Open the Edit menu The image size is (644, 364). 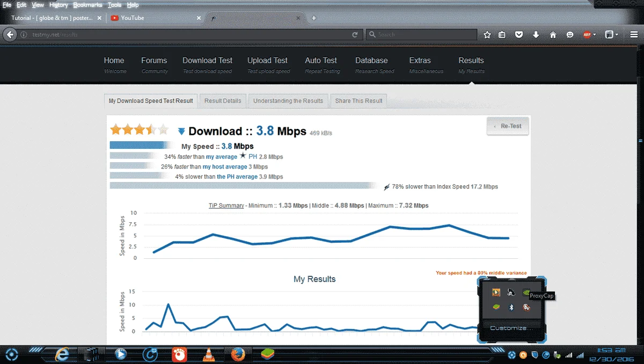pyautogui.click(x=21, y=5)
